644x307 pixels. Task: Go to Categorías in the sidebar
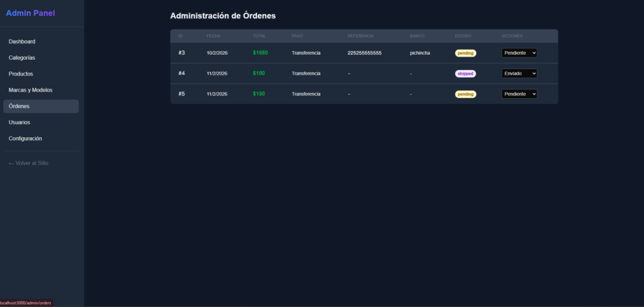pyautogui.click(x=22, y=58)
